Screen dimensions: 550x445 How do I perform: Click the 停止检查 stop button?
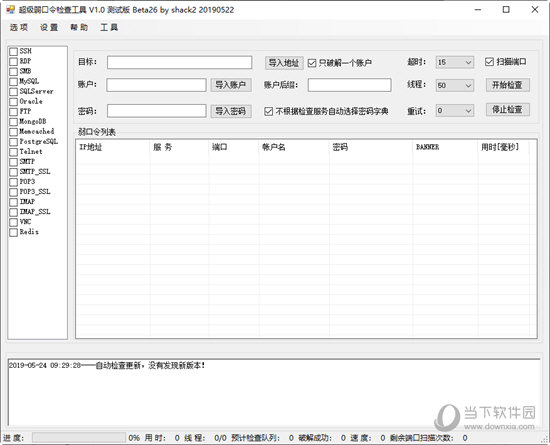coord(508,110)
